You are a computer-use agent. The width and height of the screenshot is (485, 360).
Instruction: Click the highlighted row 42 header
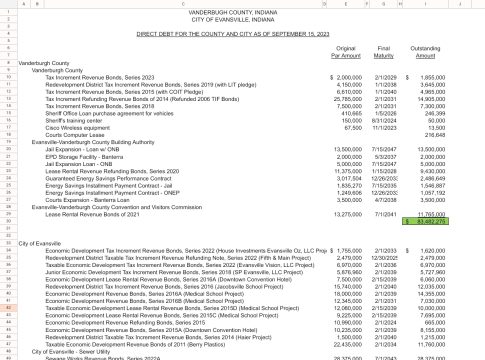9,308
